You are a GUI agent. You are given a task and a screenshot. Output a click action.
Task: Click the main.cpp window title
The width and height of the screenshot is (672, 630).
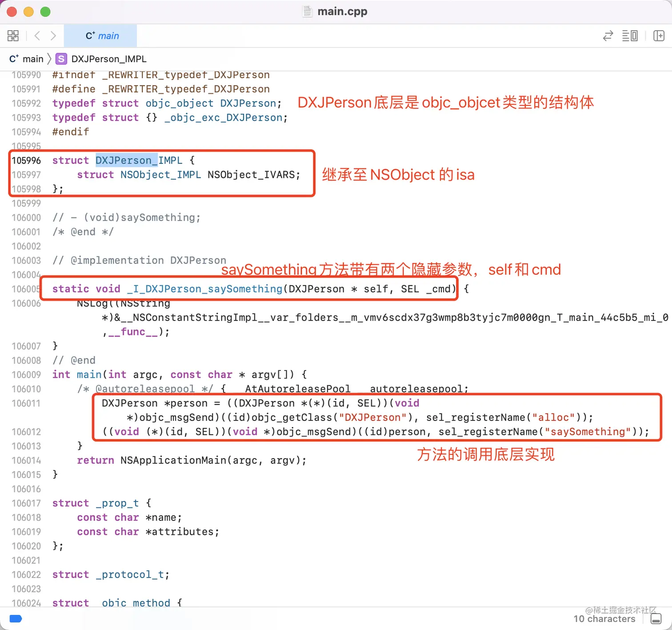tap(342, 12)
